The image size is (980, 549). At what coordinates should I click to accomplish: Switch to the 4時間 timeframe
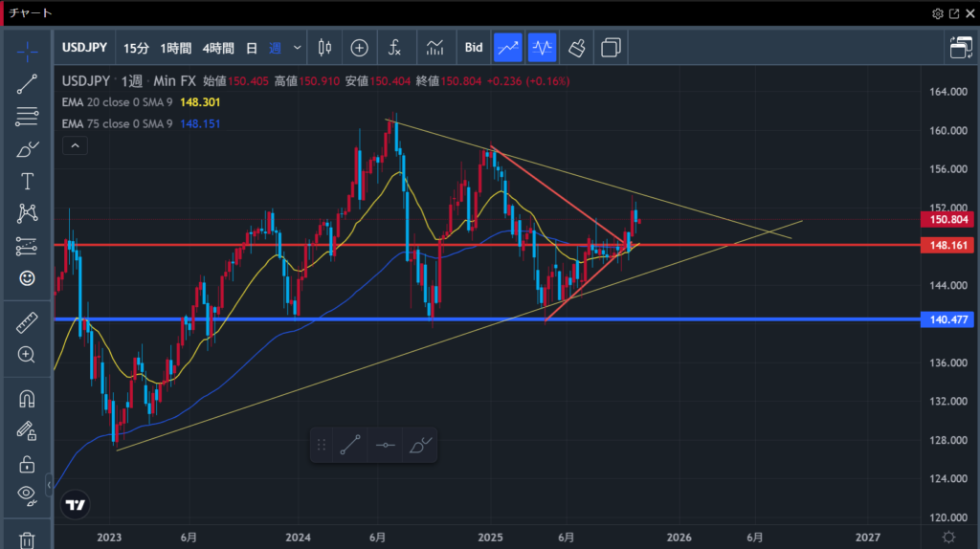[x=218, y=47]
